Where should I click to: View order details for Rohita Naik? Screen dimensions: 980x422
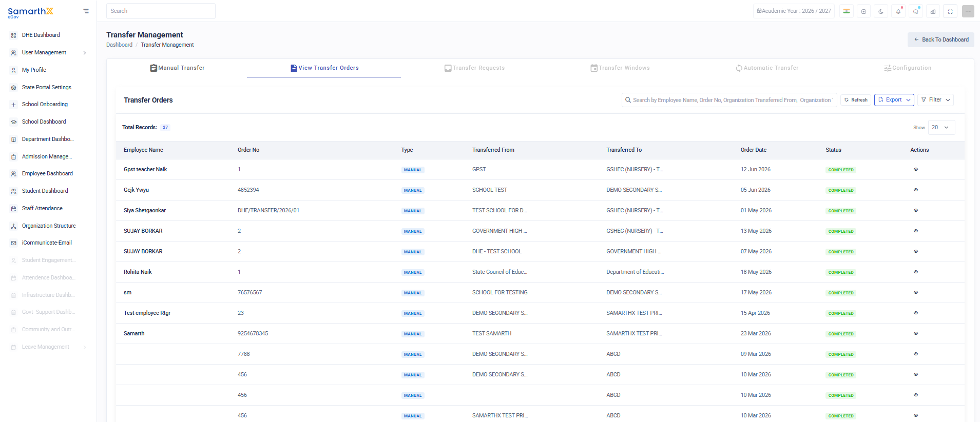(x=916, y=272)
